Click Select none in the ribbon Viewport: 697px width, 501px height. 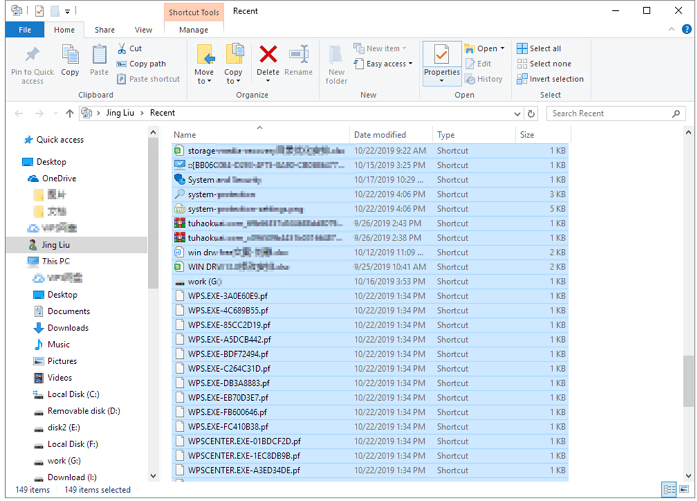pos(544,64)
